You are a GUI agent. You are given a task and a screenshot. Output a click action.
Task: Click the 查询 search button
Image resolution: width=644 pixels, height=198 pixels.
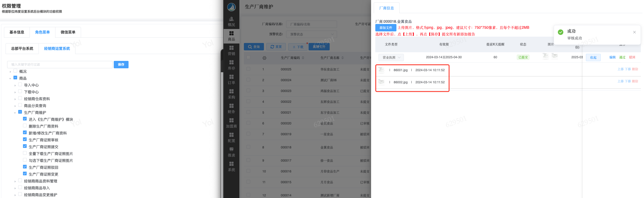point(254,47)
